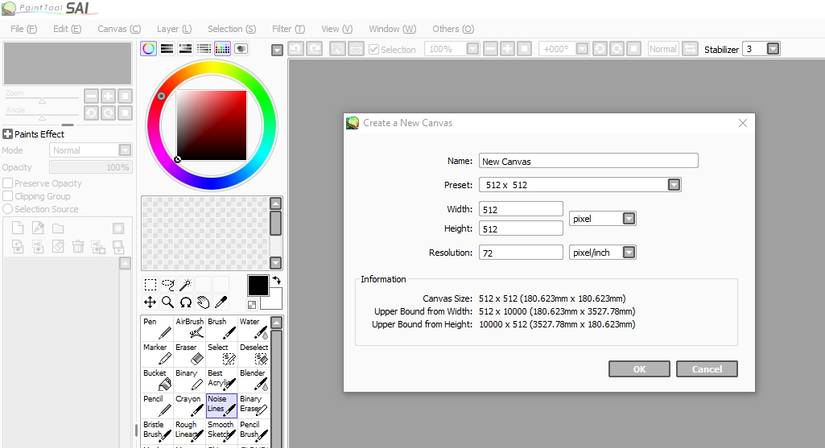Toggle the HSV slider panel
Image resolution: width=825 pixels, height=448 pixels.
click(x=185, y=49)
